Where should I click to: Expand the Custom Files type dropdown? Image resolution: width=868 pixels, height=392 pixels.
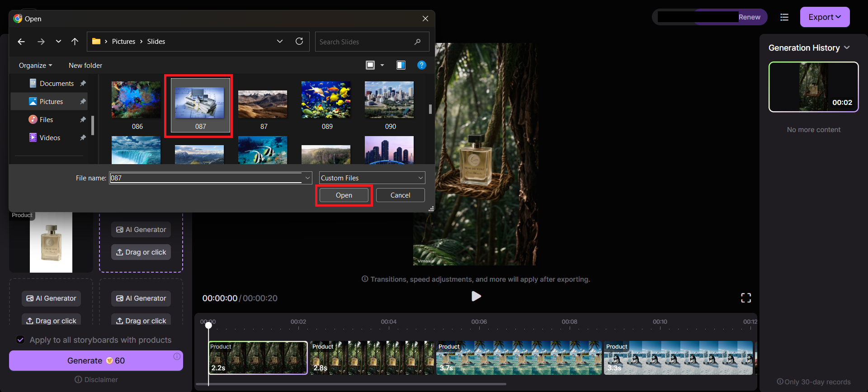[372, 178]
